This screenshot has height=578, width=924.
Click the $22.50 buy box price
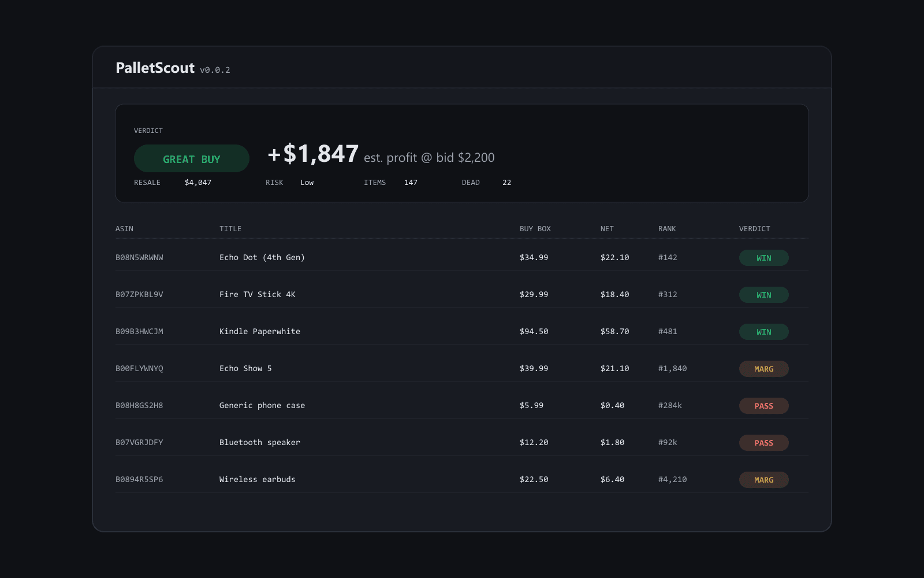pos(534,480)
